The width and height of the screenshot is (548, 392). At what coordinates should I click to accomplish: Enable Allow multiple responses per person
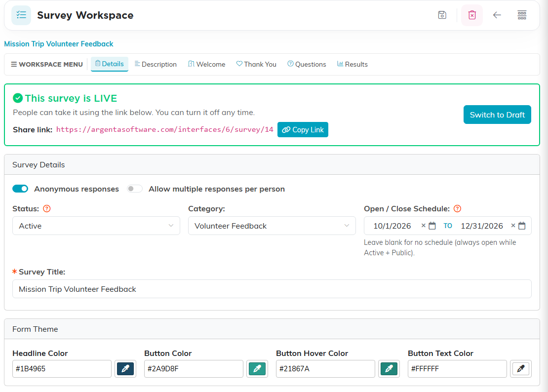(135, 189)
